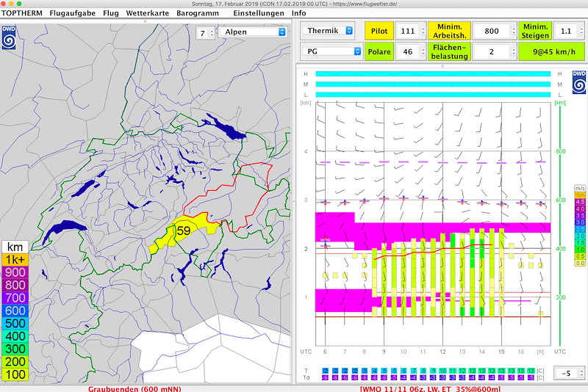Open the PG aircraft class dropdown

point(331,51)
